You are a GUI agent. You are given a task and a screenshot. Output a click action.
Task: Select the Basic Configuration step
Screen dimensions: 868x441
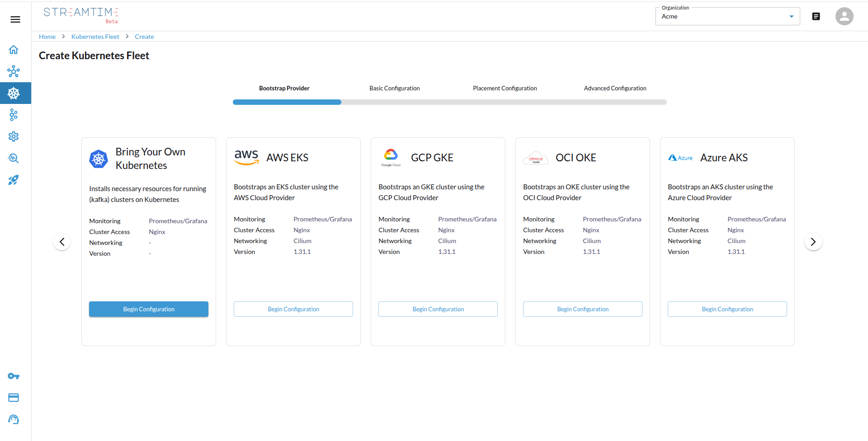395,88
